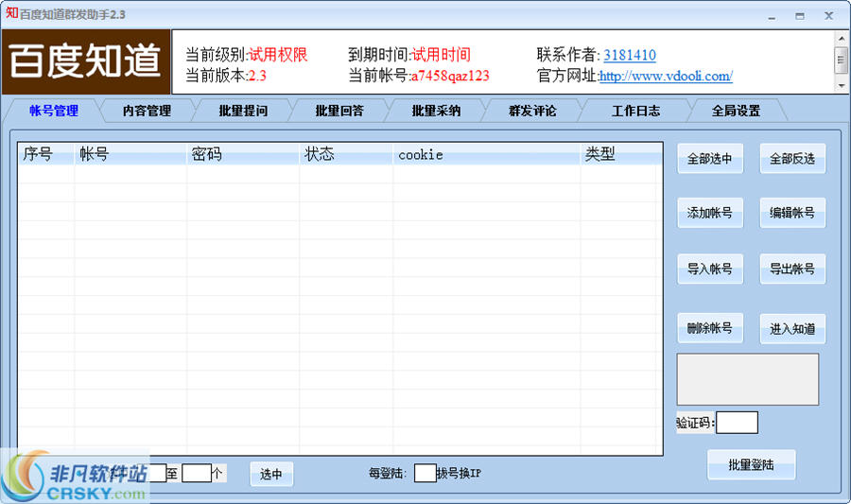
Task: Click the red 知 title bar icon
Action: tap(12, 13)
